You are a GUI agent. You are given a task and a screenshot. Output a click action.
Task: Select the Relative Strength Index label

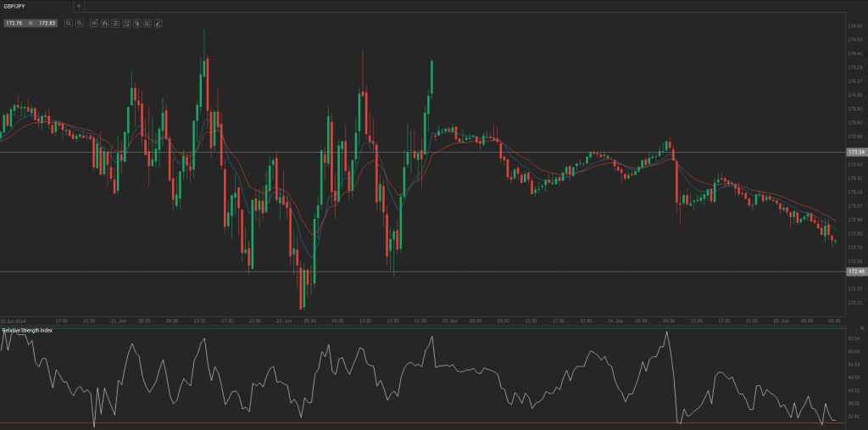coord(28,330)
